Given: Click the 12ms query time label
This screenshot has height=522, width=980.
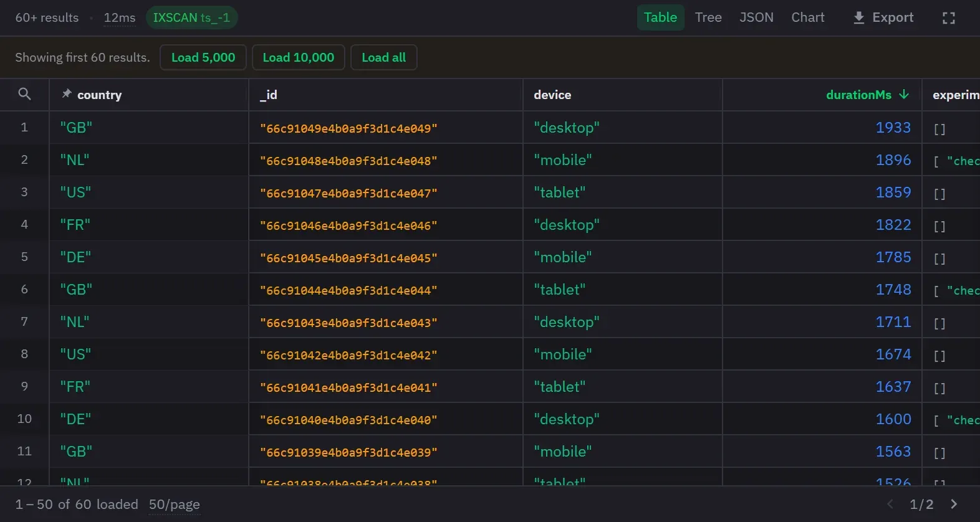Looking at the screenshot, I should (x=120, y=18).
